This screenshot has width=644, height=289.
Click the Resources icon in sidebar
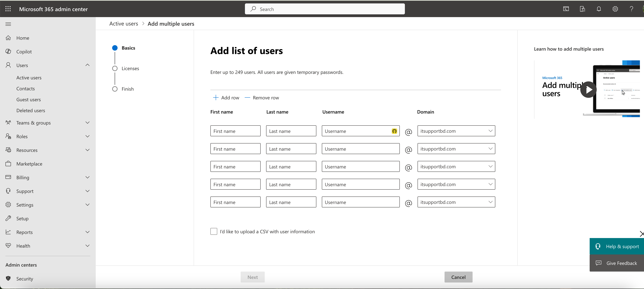click(8, 150)
